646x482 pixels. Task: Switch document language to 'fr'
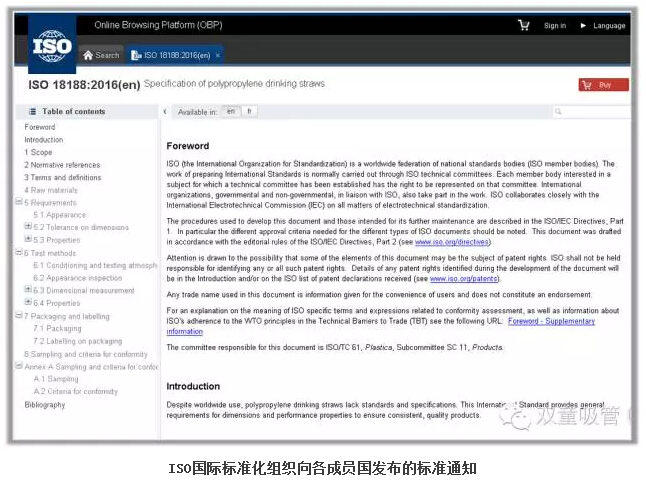point(249,111)
